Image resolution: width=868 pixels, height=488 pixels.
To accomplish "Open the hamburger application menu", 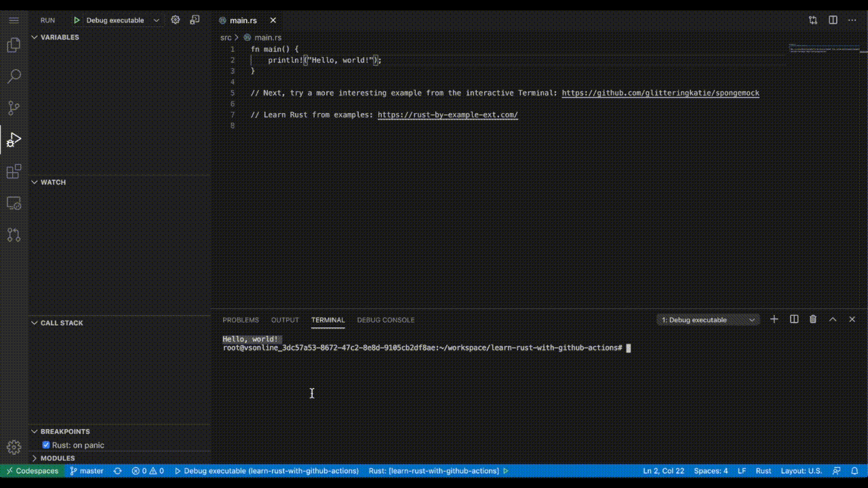I will (x=14, y=20).
